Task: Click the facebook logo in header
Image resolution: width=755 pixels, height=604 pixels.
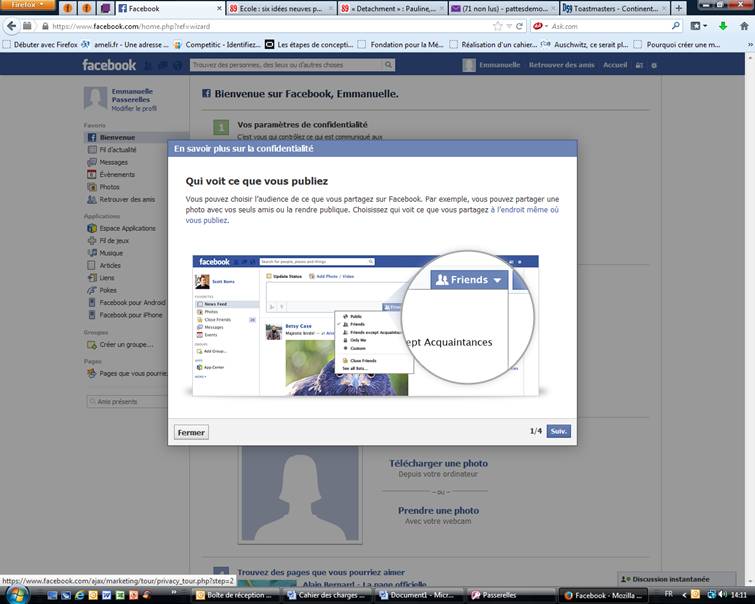Action: click(109, 65)
